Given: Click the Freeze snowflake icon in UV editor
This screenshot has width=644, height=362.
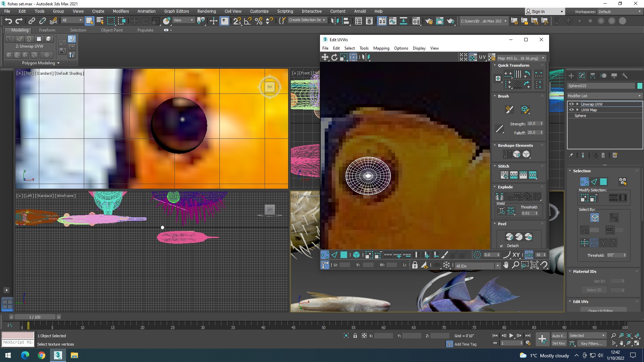Looking at the screenshot, I should 446,265.
